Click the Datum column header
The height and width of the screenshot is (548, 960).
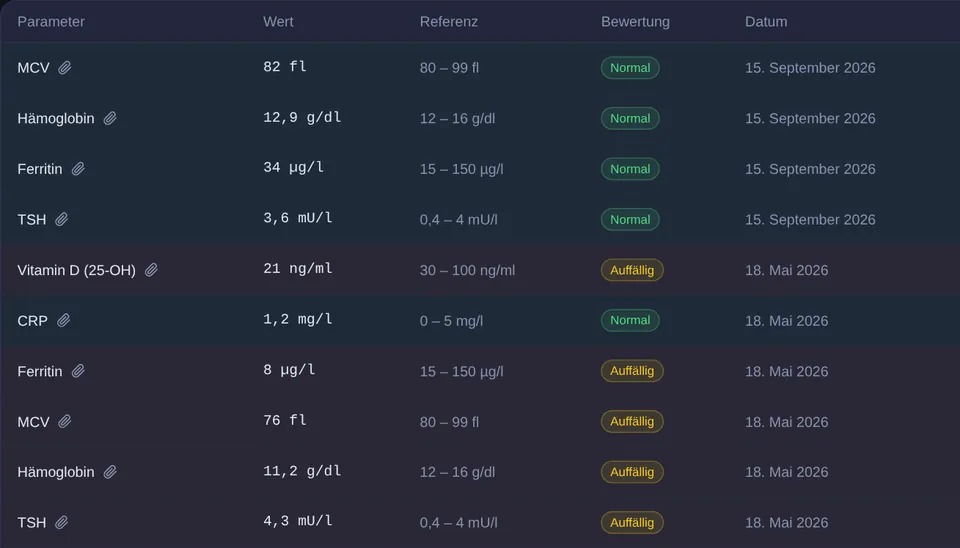(766, 21)
